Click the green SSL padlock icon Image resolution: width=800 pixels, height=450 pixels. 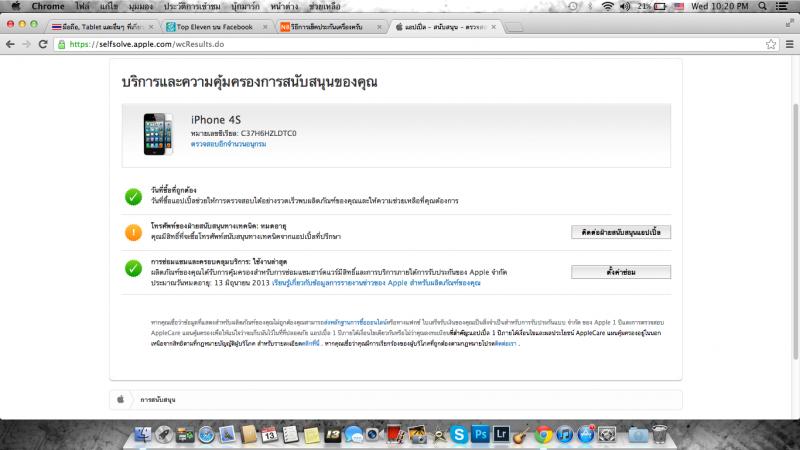(62, 44)
